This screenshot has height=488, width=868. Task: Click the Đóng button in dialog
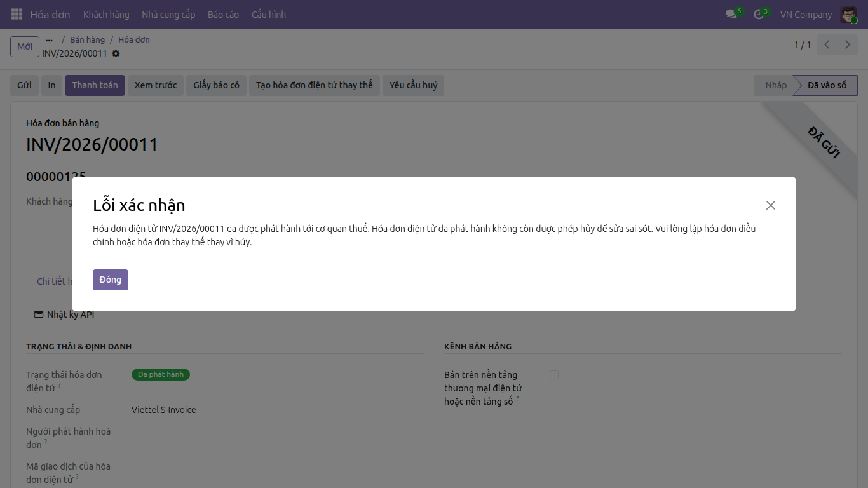tap(111, 280)
